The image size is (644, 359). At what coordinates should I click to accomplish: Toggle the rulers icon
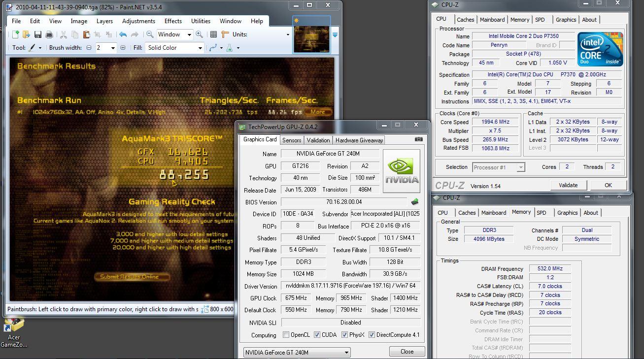(x=225, y=34)
